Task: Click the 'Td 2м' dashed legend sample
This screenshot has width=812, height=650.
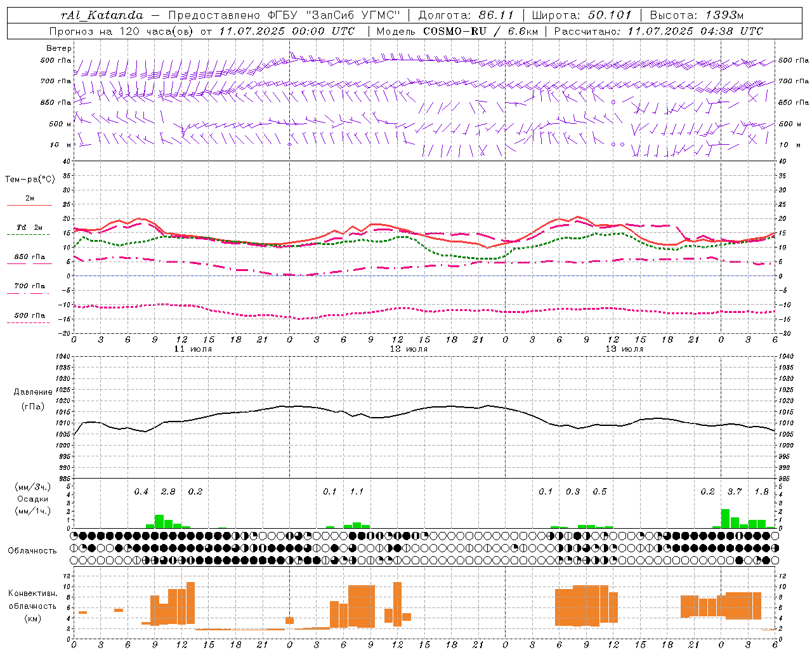Action: 28,234
